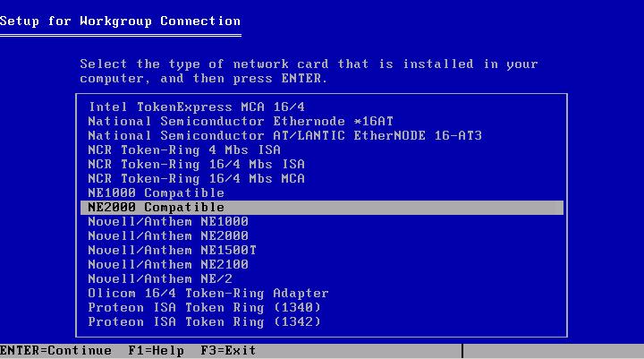Click F3=Exit in the status bar
Screen dimensions: 644x359
click(228, 351)
